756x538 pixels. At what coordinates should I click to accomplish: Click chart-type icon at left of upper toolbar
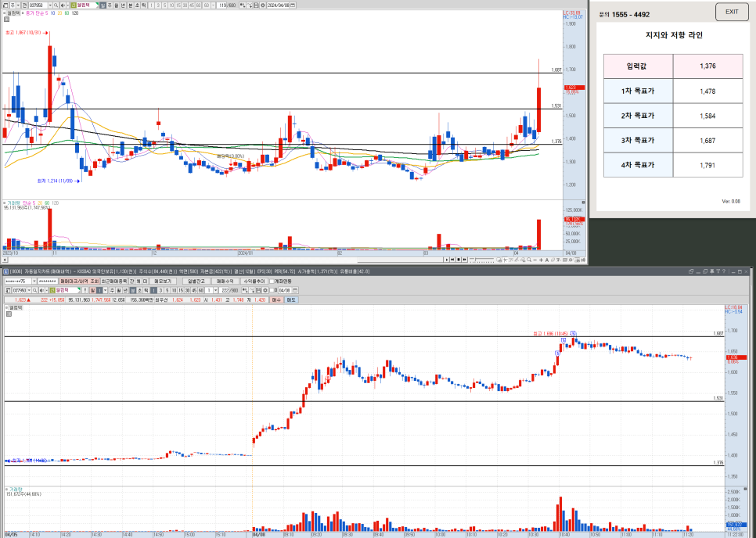click(5, 5)
